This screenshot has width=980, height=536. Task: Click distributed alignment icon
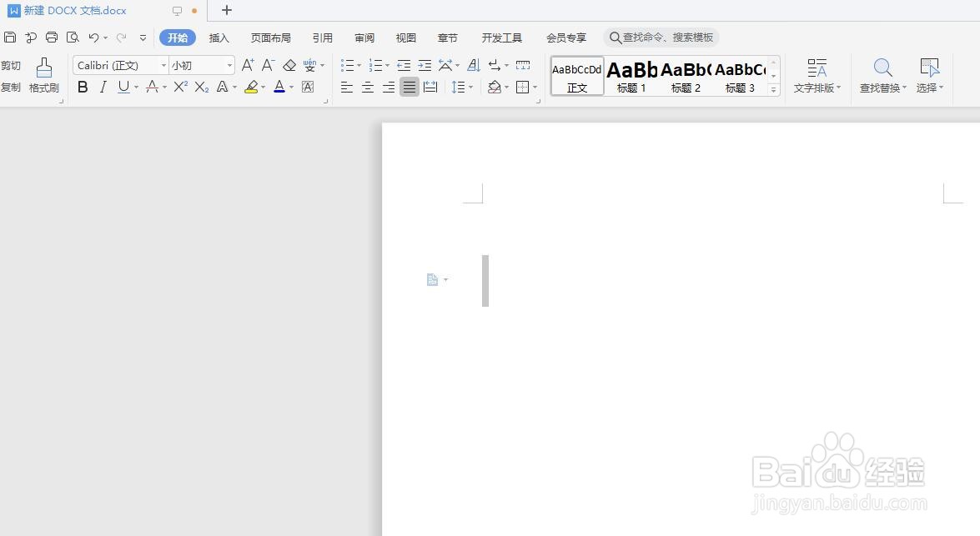430,87
